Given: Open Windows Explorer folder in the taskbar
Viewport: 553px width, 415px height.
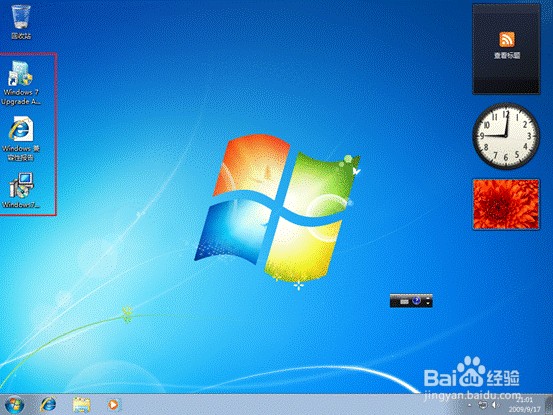Looking at the screenshot, I should (81, 404).
